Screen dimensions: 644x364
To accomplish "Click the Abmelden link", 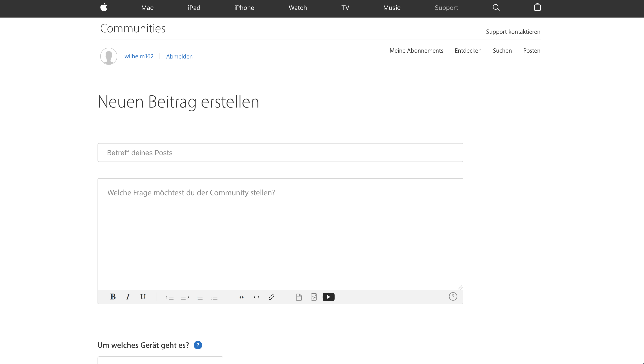I will click(179, 56).
